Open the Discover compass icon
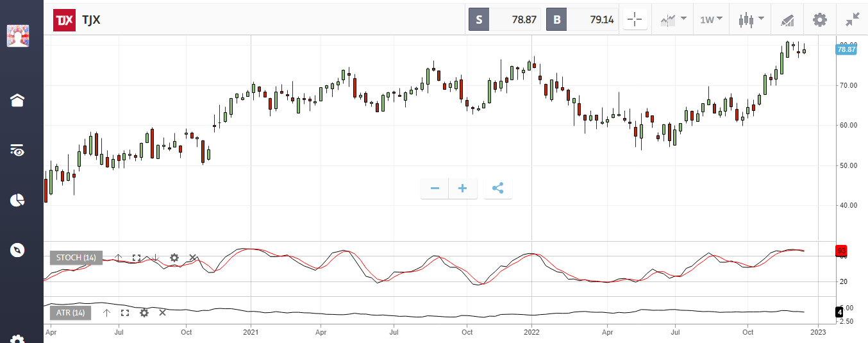Screen dimensions: 868x343 tap(17, 250)
